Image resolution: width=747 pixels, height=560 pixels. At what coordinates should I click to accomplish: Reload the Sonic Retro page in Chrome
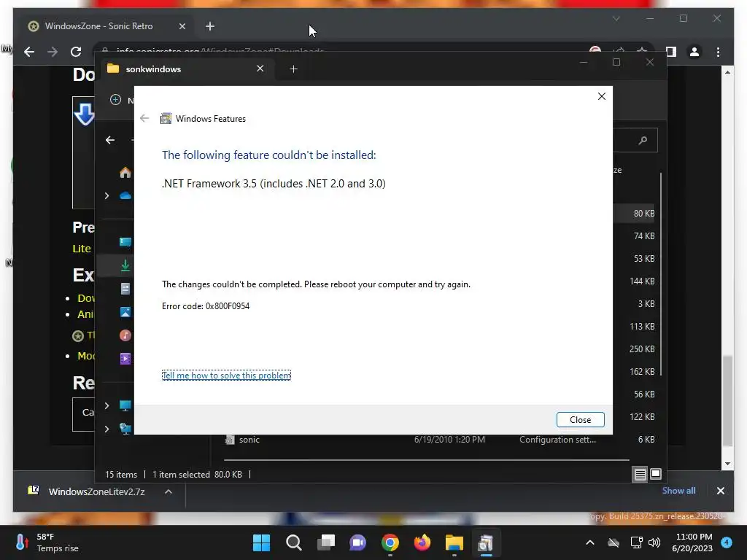76,52
